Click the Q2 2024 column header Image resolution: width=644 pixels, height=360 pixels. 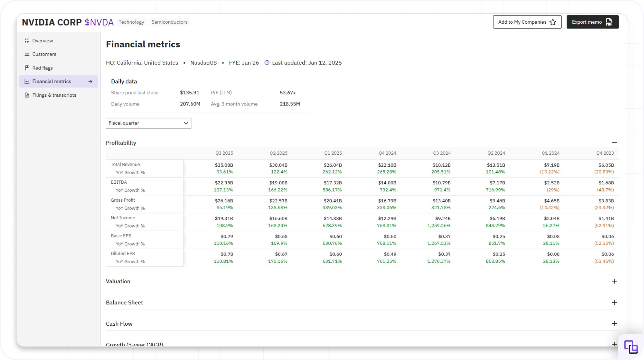[x=496, y=153]
